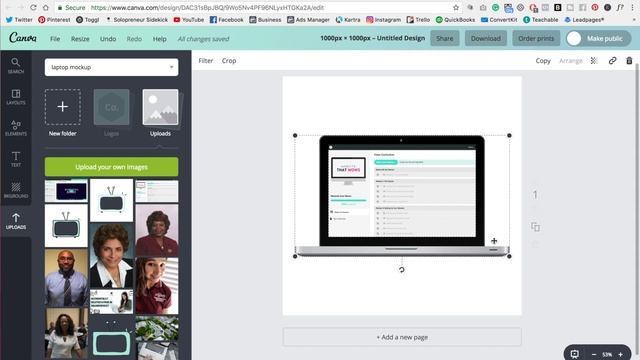Click the presentation mode icon
This screenshot has width=640, height=360.
[574, 354]
